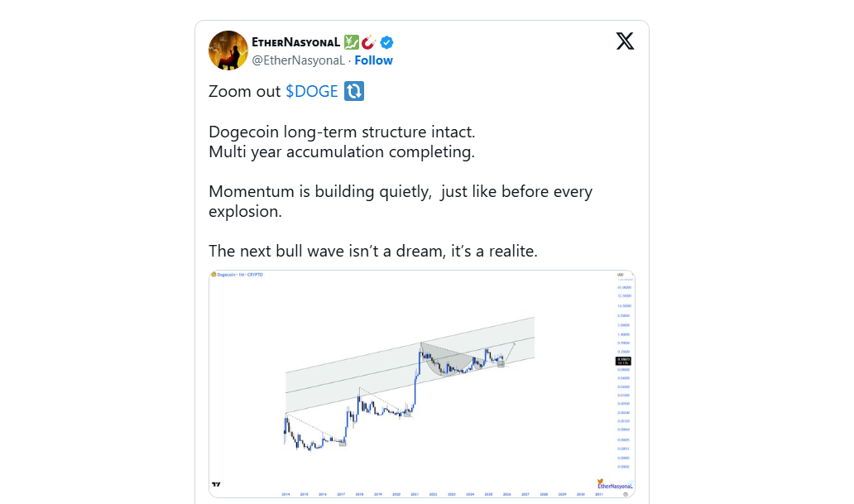Click the TradingView logo on chart
Viewport: 854px width, 504px height.
[217, 484]
